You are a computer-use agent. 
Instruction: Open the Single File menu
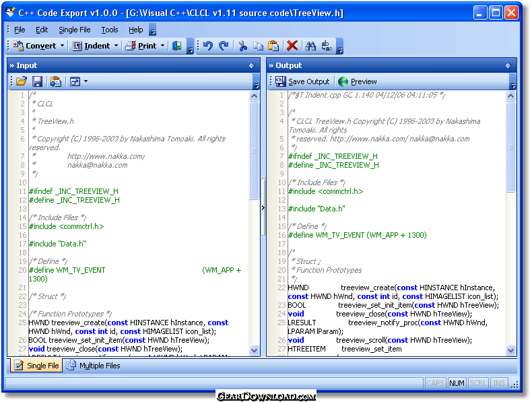[75, 30]
